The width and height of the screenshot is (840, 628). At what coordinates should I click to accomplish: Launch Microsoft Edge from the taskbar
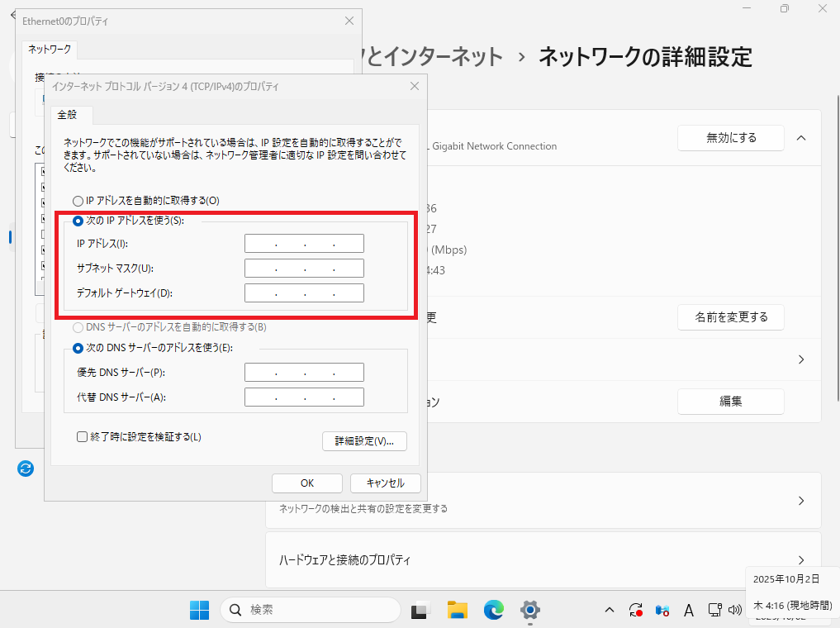point(494,610)
